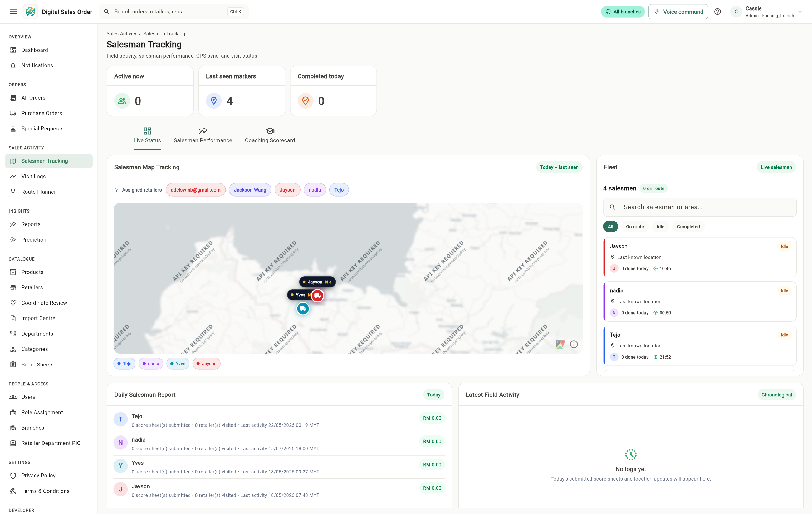
Task: Click the Jayson red legend chip
Action: (x=206, y=364)
